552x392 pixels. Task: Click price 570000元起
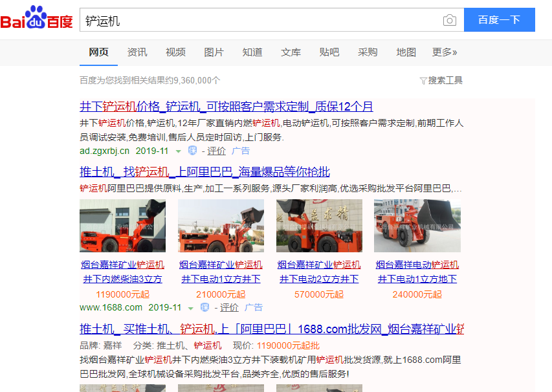[319, 294]
